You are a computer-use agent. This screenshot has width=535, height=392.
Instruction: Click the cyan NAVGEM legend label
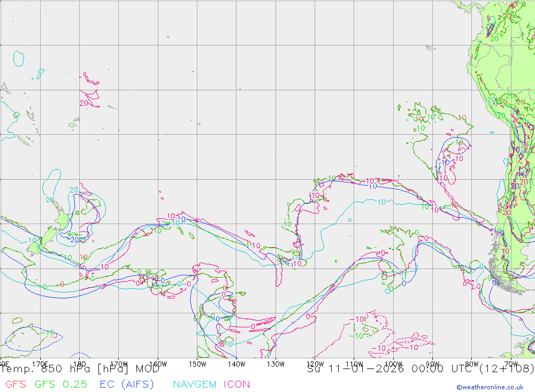[x=195, y=384]
